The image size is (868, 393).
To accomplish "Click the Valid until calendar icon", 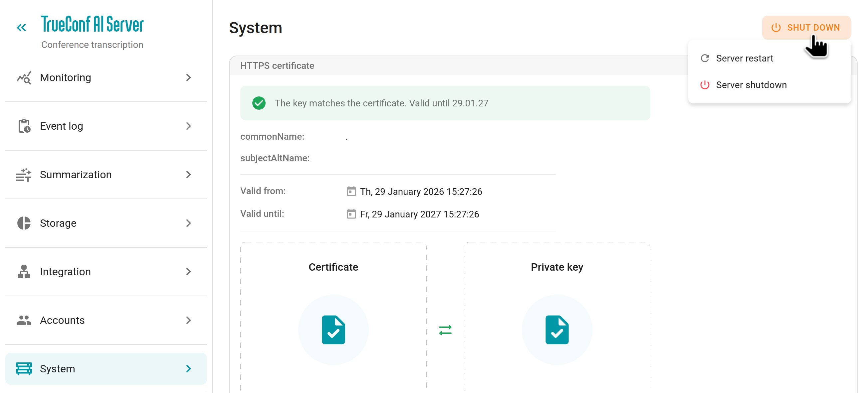I will (351, 214).
